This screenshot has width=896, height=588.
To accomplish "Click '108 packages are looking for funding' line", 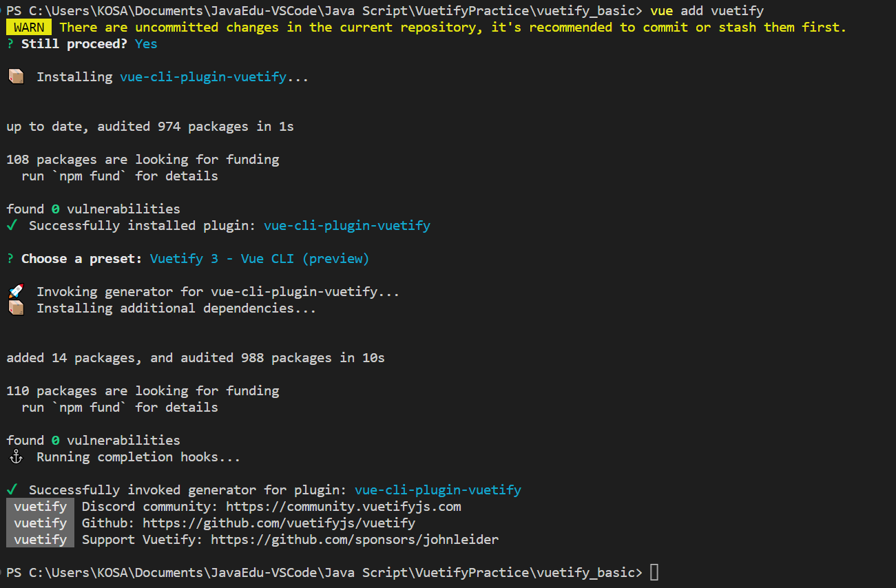I will pyautogui.click(x=143, y=160).
